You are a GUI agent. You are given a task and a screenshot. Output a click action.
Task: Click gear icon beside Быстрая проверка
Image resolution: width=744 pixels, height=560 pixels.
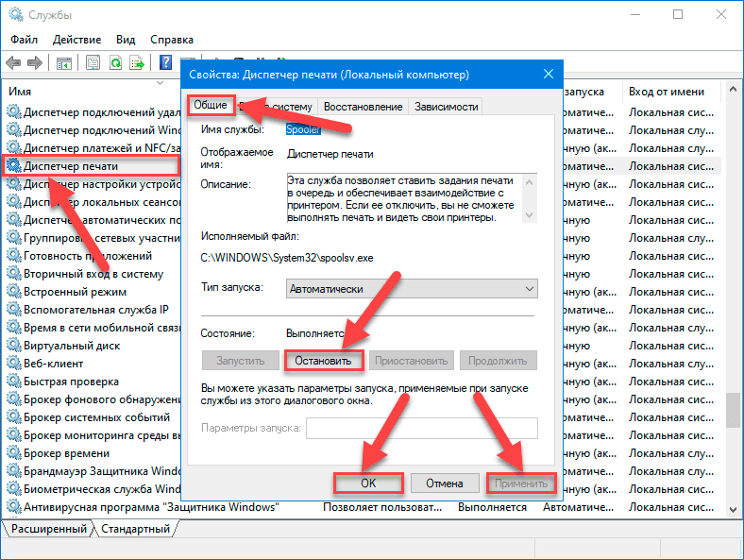14,382
